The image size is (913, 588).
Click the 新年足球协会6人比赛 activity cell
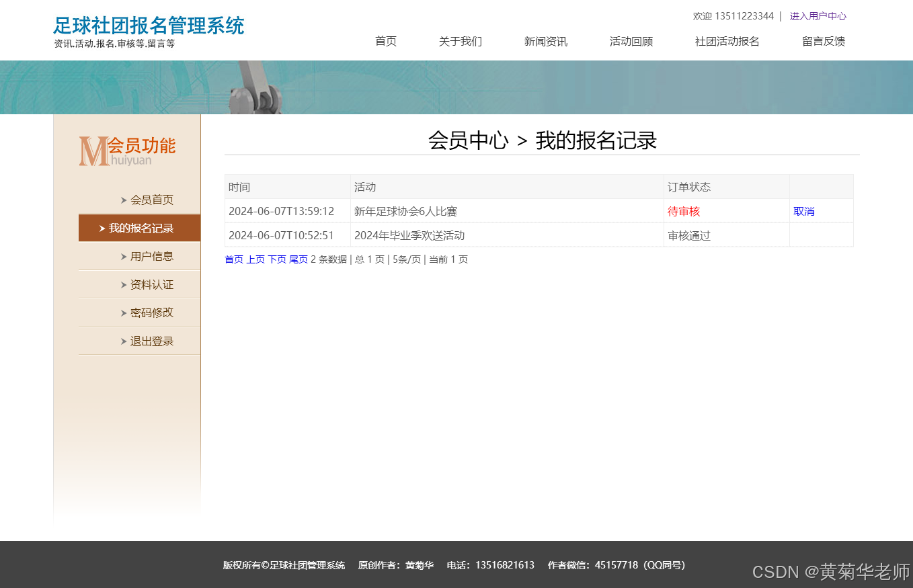[508, 211]
